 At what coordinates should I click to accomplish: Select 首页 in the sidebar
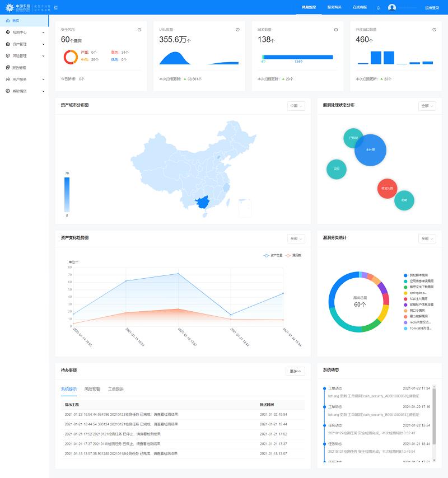pos(25,20)
